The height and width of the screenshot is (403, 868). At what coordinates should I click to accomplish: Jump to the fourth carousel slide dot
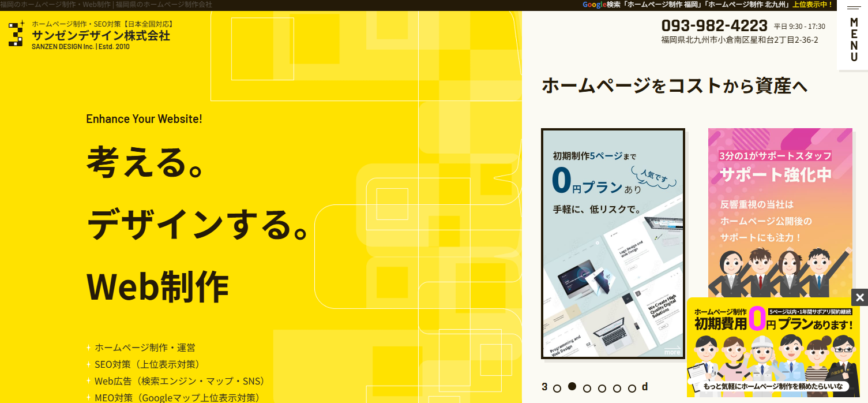(602, 389)
